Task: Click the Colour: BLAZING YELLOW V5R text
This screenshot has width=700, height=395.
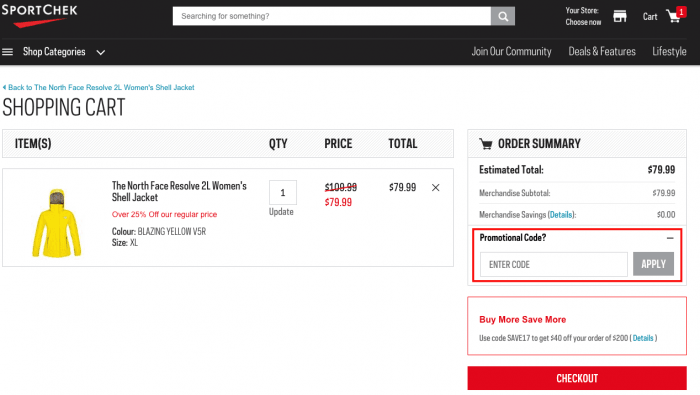Action: point(158,232)
